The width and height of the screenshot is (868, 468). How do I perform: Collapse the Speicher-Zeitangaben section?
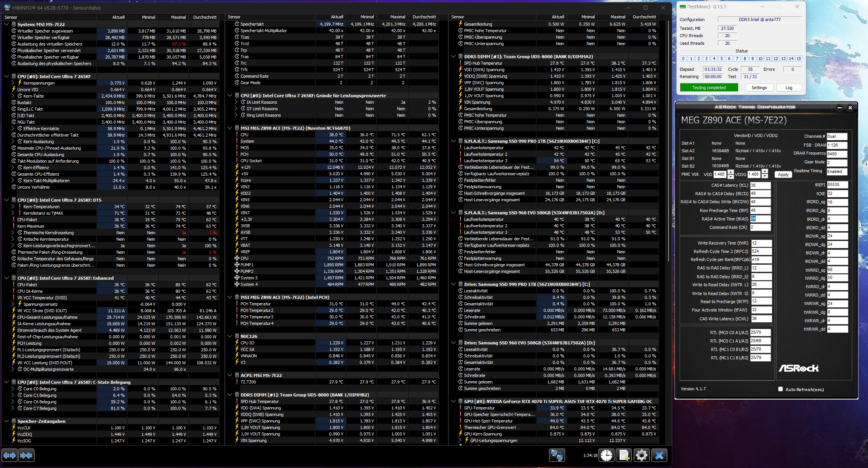pos(7,421)
